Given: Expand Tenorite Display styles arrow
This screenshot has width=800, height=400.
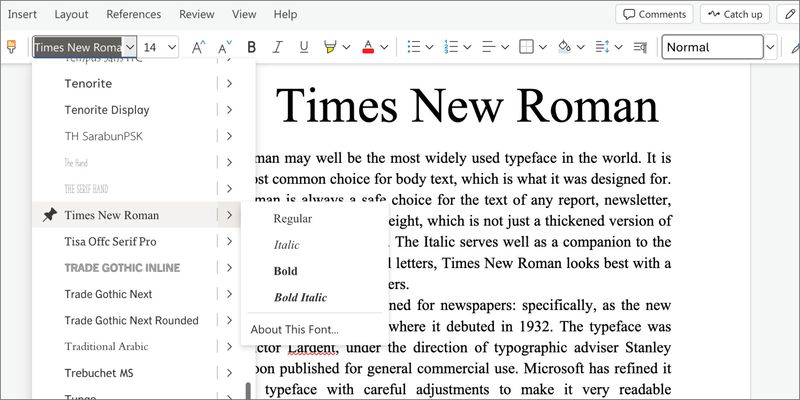Looking at the screenshot, I should (x=229, y=110).
